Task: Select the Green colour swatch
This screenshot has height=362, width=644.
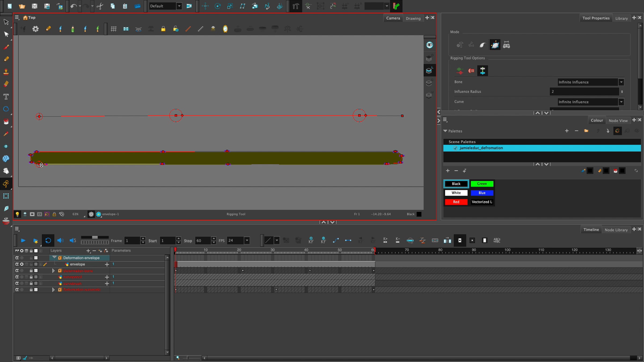Action: coord(482,184)
